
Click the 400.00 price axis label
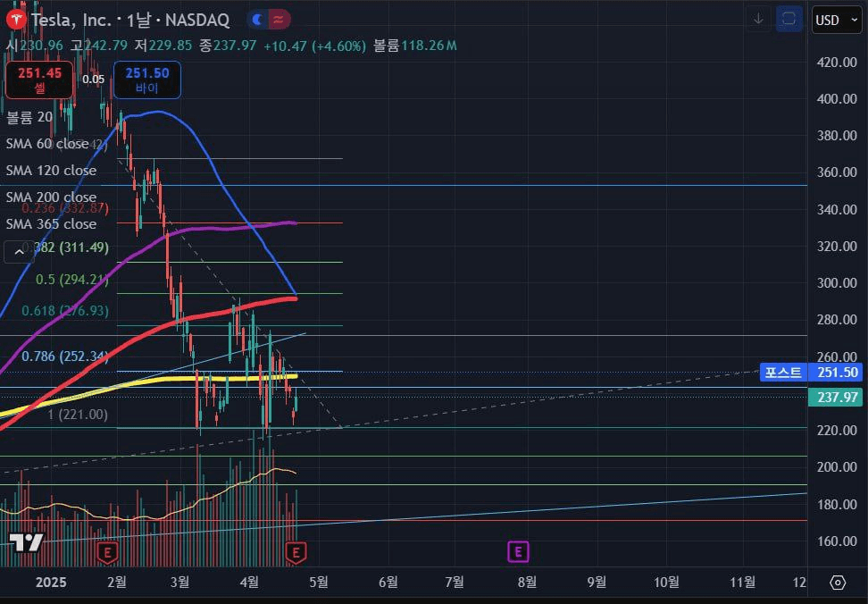pyautogui.click(x=837, y=99)
